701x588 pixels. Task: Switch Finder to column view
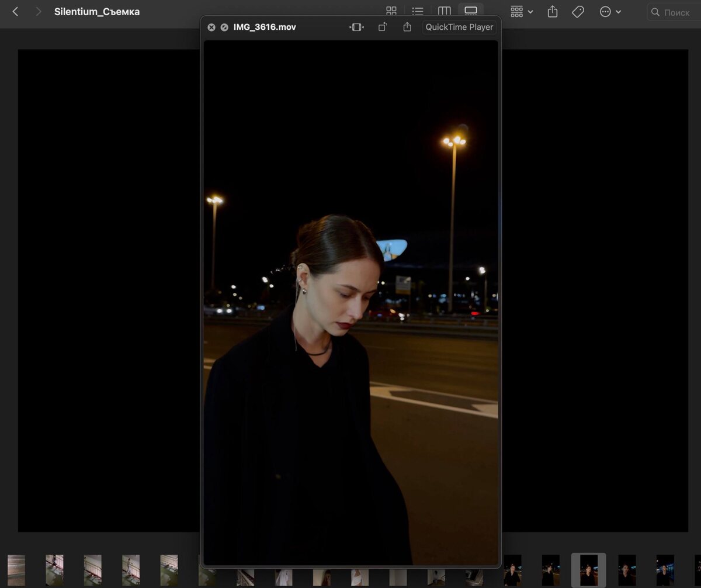445,12
